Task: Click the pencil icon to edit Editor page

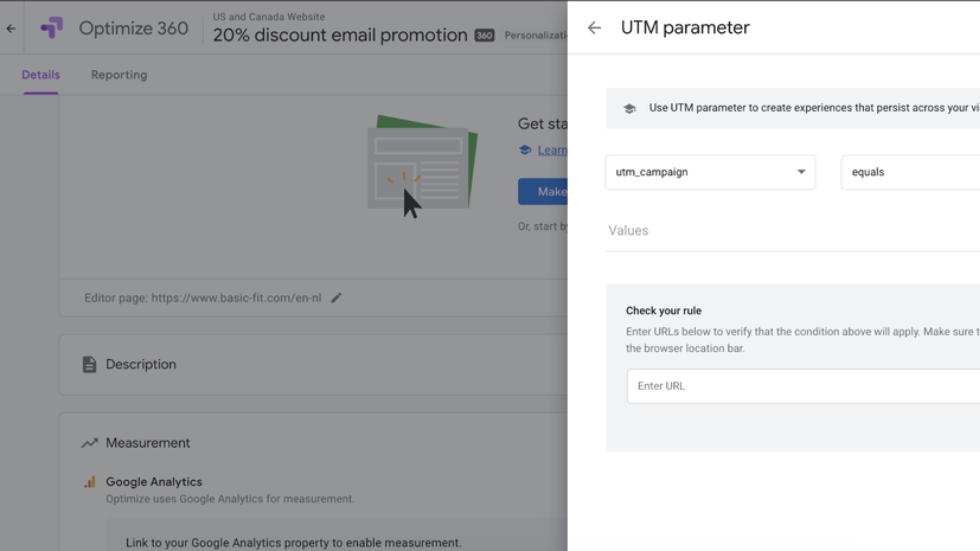Action: (336, 298)
